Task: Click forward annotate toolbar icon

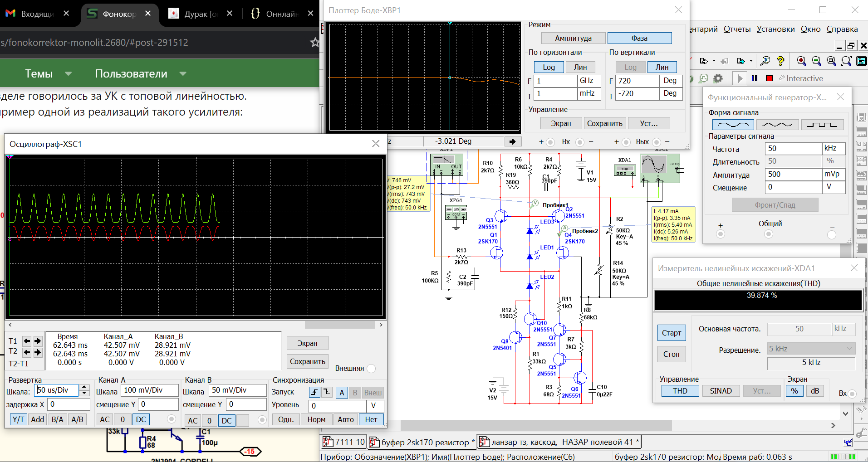Action: [740, 61]
